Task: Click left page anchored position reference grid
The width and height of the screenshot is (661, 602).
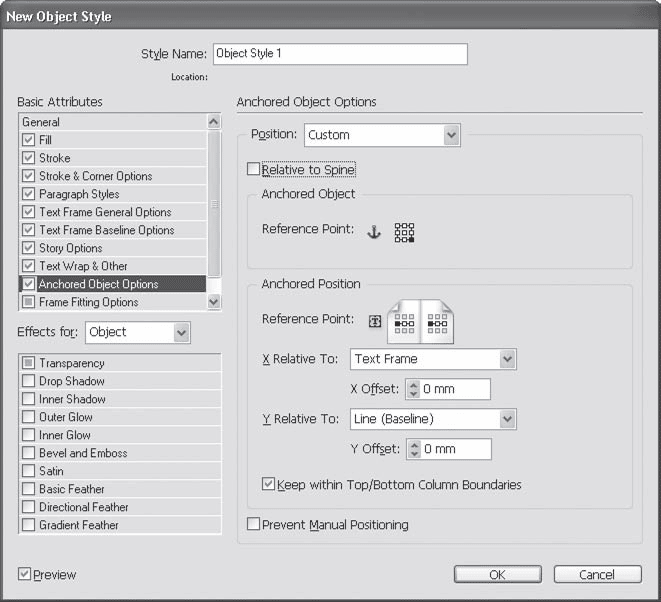Action: click(406, 322)
